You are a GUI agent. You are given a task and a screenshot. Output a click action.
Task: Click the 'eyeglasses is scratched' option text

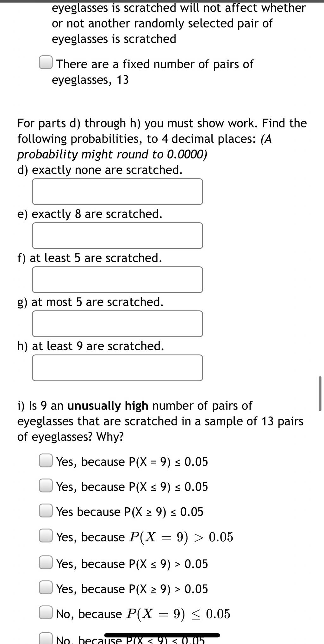coord(179,23)
